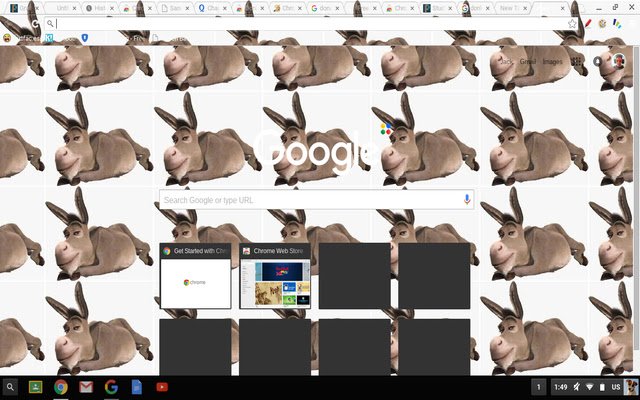Open the blank document icon bookmark
This screenshot has height=400, width=640.
coord(155,39)
